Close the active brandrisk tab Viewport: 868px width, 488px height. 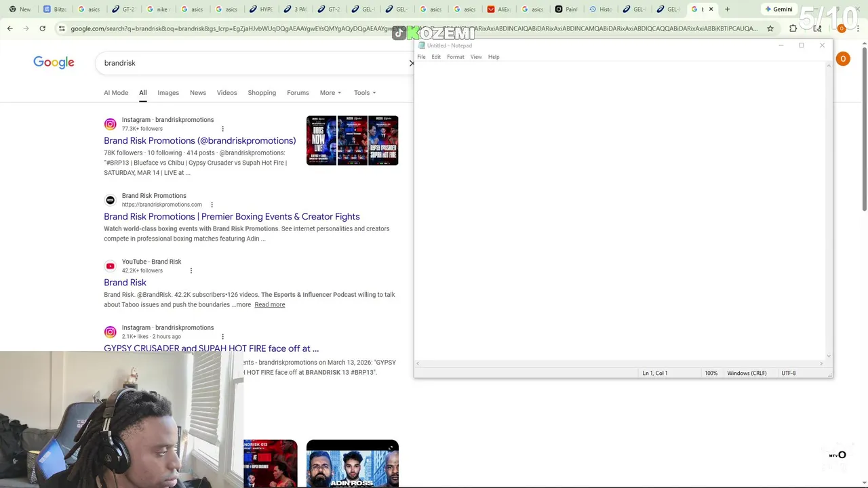[711, 9]
